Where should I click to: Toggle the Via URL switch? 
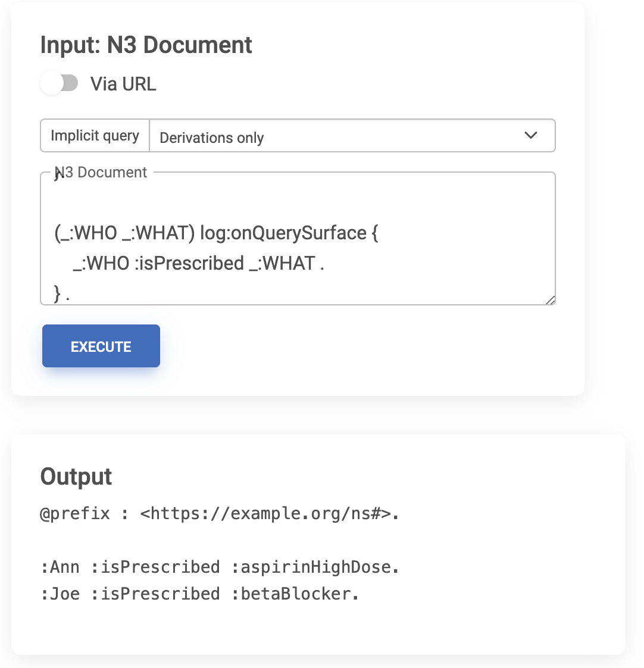click(59, 83)
